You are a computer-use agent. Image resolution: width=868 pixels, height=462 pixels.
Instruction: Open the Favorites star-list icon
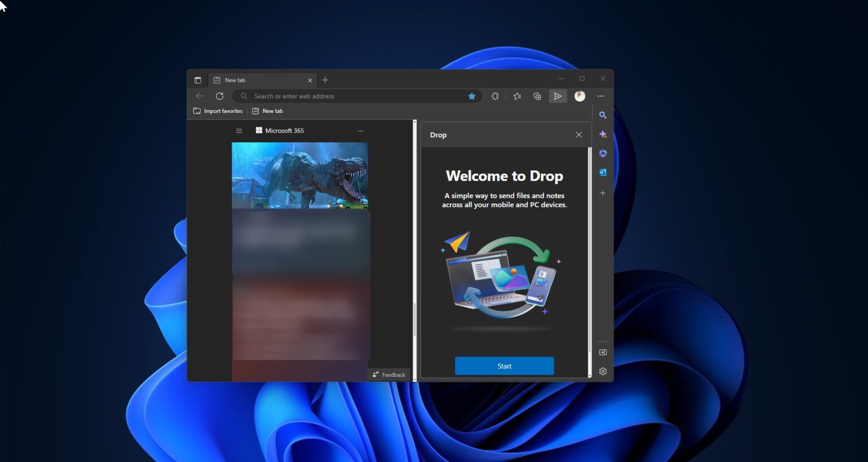[x=517, y=96]
